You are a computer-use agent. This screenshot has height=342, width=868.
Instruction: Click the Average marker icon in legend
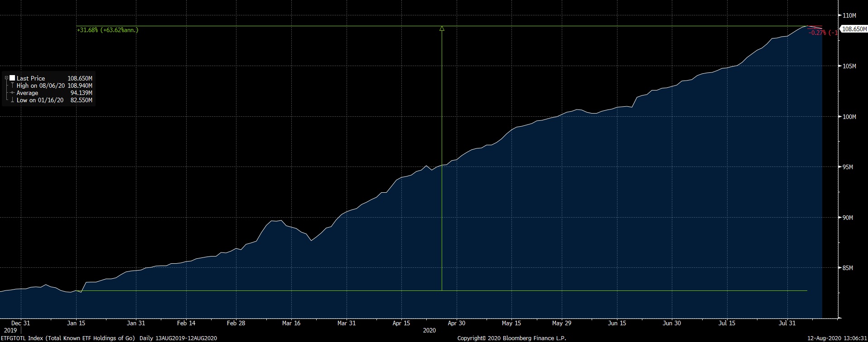point(12,93)
